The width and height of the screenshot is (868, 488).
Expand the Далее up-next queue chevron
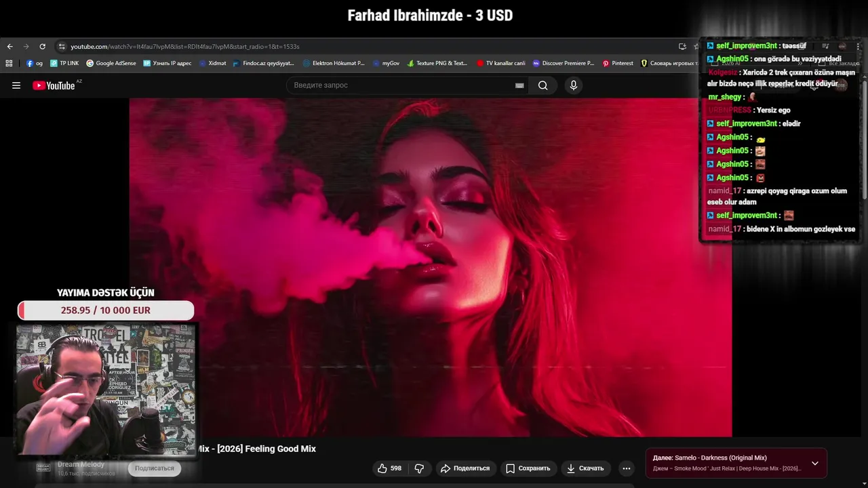pyautogui.click(x=815, y=464)
